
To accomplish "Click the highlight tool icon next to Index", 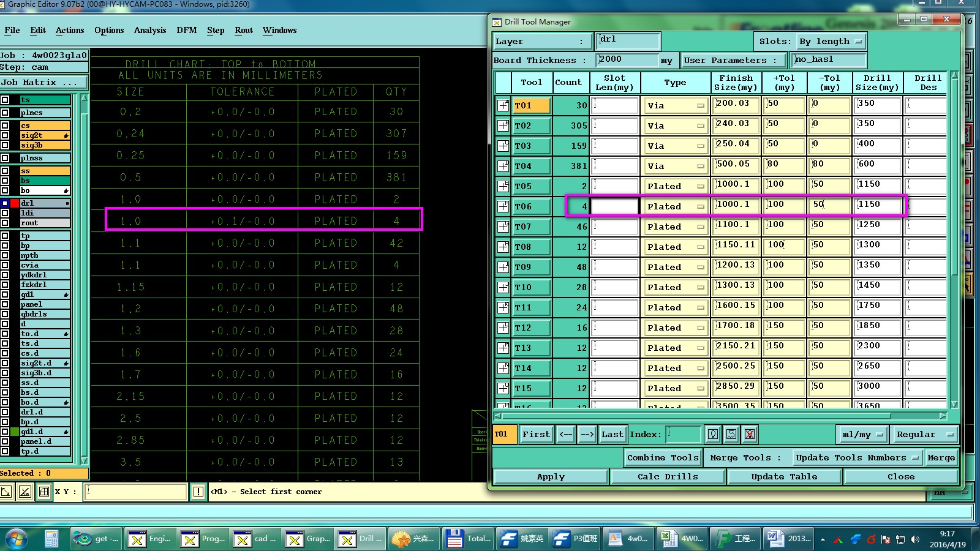I will pyautogui.click(x=713, y=434).
